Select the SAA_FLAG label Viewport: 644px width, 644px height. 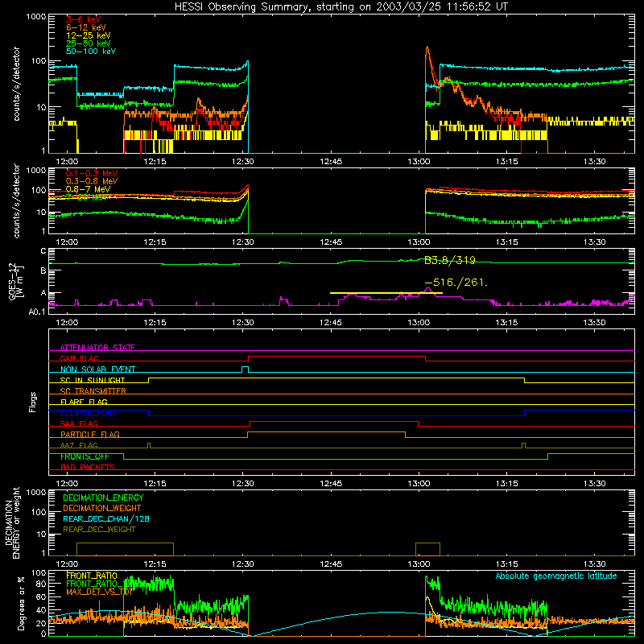click(x=79, y=423)
